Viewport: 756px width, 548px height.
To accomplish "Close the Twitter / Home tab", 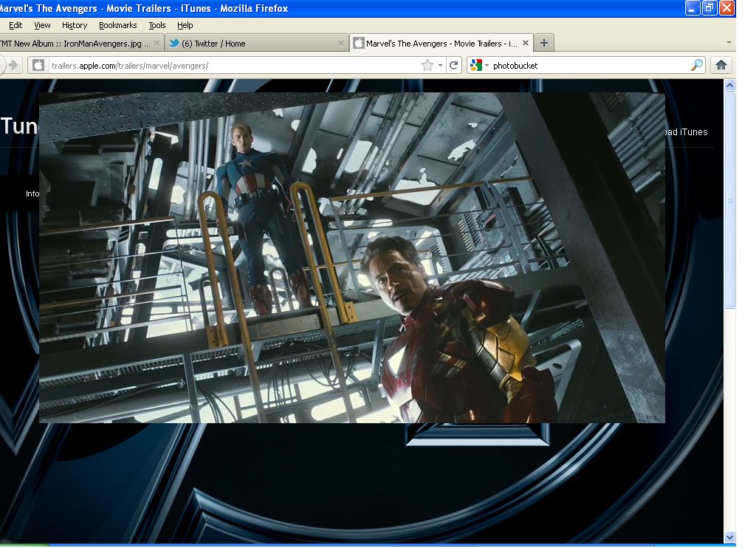I will (340, 43).
